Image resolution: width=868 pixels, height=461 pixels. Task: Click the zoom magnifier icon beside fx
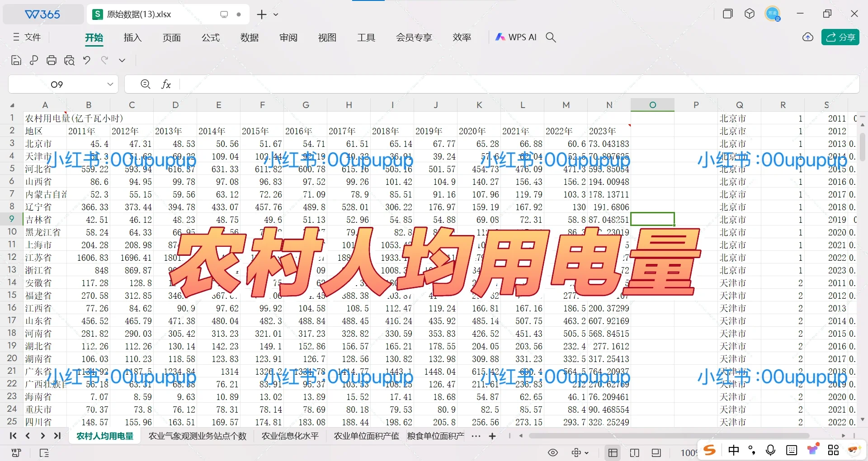tap(145, 84)
